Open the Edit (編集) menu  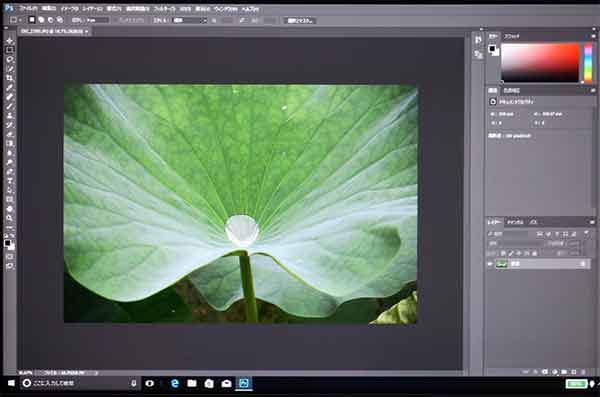(49, 8)
